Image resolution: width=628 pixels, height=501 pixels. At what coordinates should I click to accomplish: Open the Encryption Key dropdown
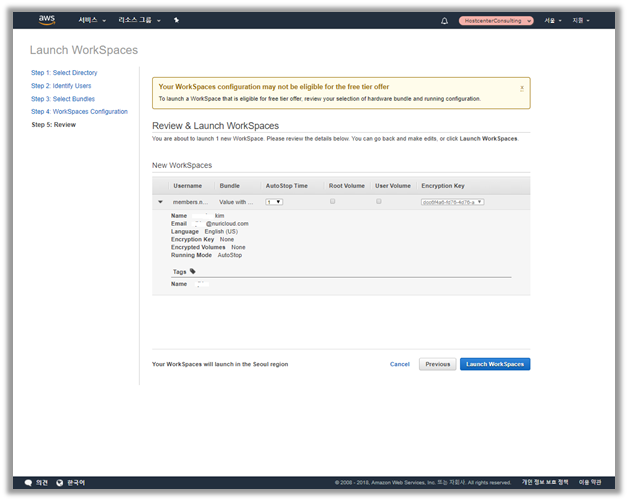(452, 202)
